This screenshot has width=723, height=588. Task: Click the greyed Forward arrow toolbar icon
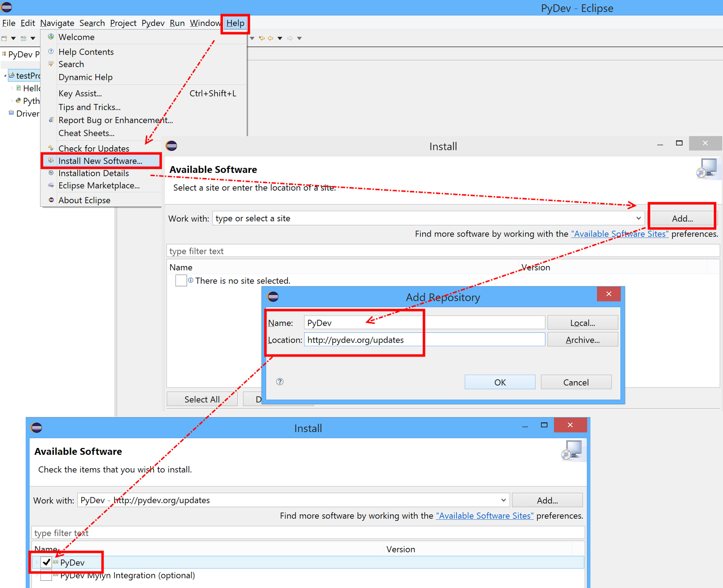pyautogui.click(x=290, y=38)
